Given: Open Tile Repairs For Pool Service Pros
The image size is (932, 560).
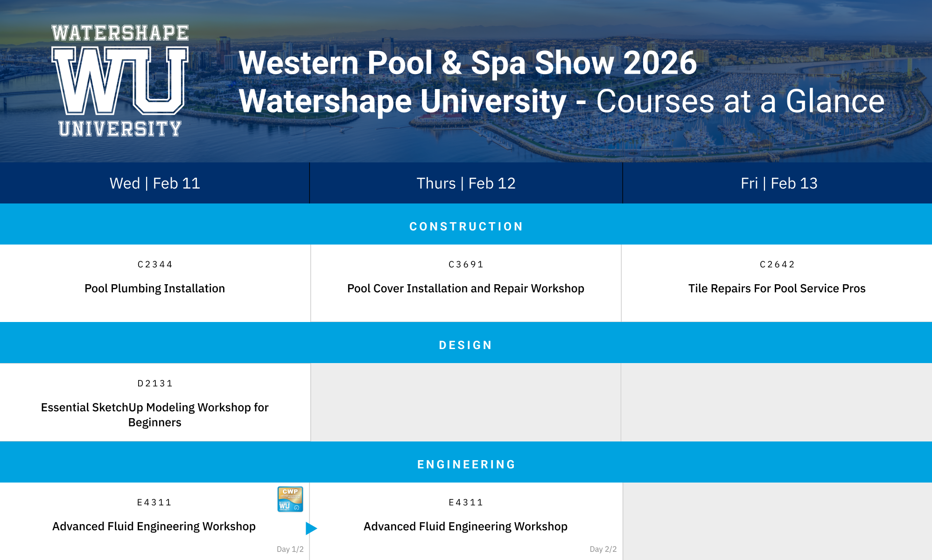Looking at the screenshot, I should tap(777, 288).
